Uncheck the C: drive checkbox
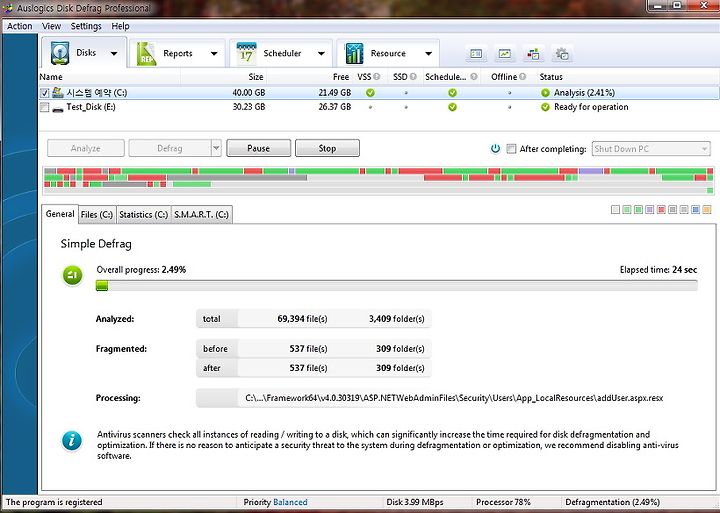Image resolution: width=720 pixels, height=513 pixels. point(44,93)
